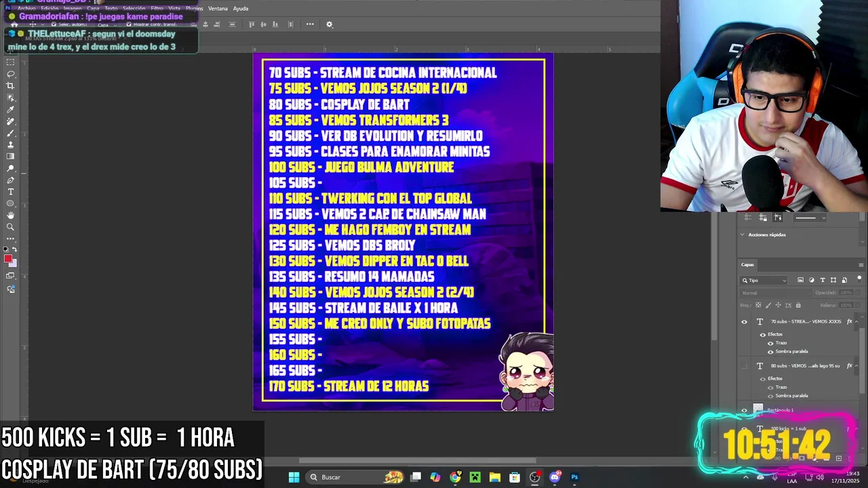The image size is (868, 488).
Task: Filter layers by type layer icon
Action: pos(823,280)
